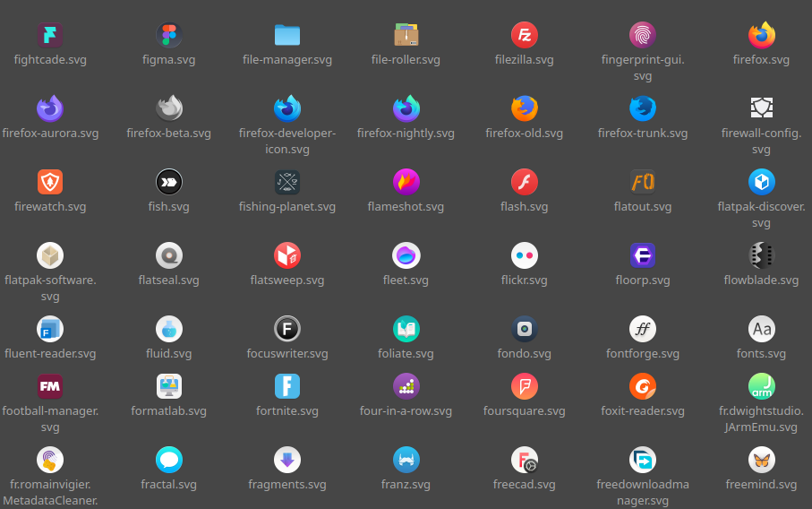812x509 pixels.
Task: Click the purple four-in-a-row.svg icon
Action: 406,386
